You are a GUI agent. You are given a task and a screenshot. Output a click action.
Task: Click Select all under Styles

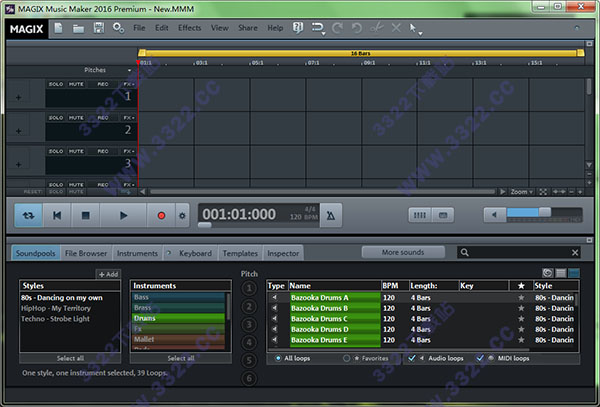70,358
